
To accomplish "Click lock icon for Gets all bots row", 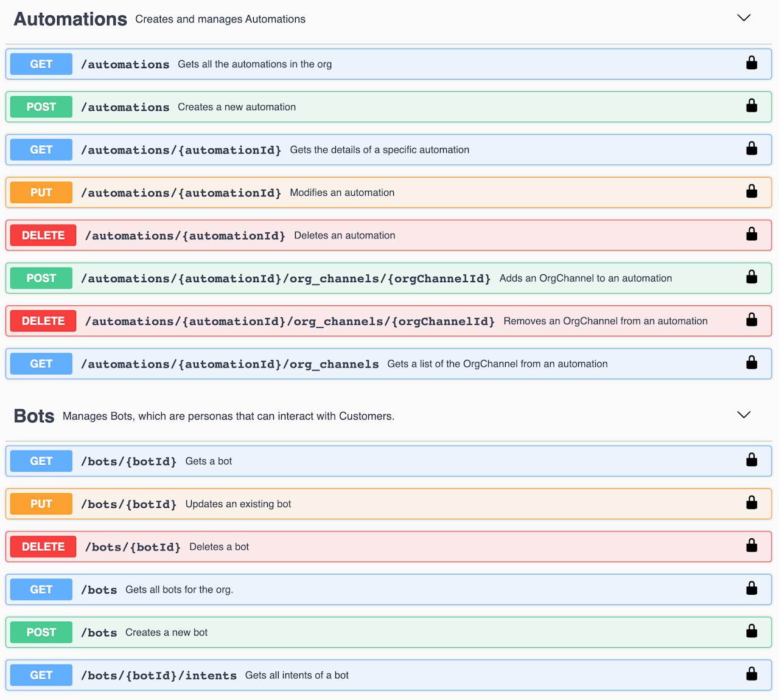I will [x=752, y=588].
